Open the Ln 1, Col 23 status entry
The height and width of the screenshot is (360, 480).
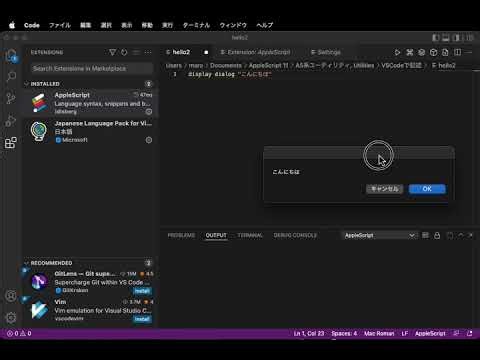click(309, 333)
